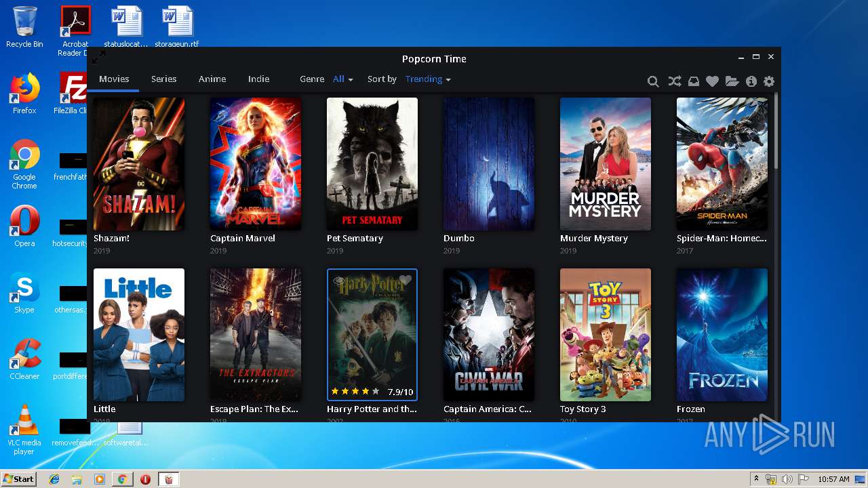
Task: Open the Captain America: Civil War poster
Action: (x=489, y=335)
